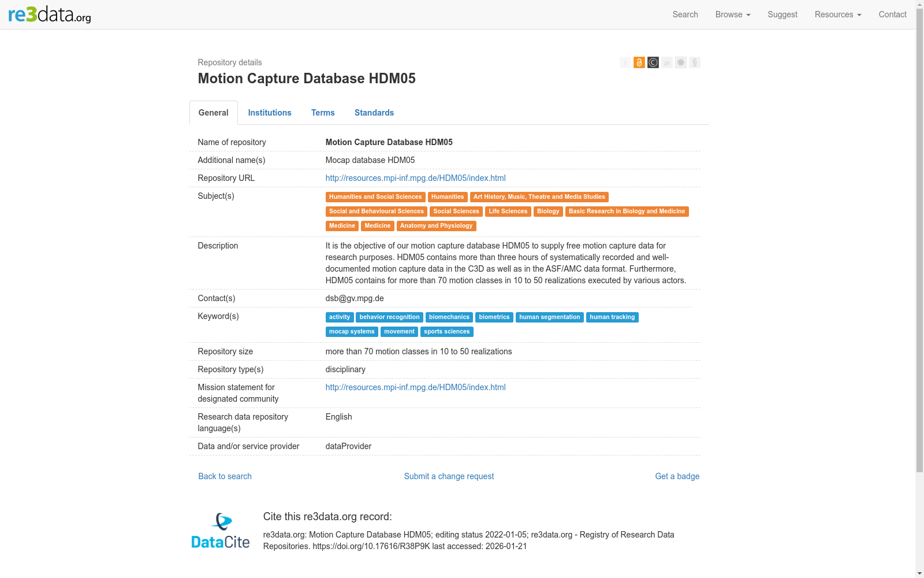Switch to the Terms tab
The image size is (924, 578).
coord(323,113)
